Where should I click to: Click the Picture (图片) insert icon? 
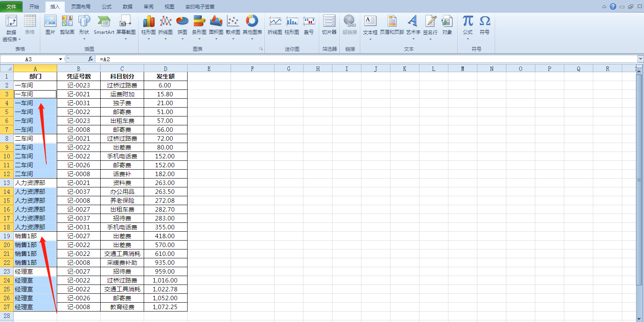coord(50,21)
